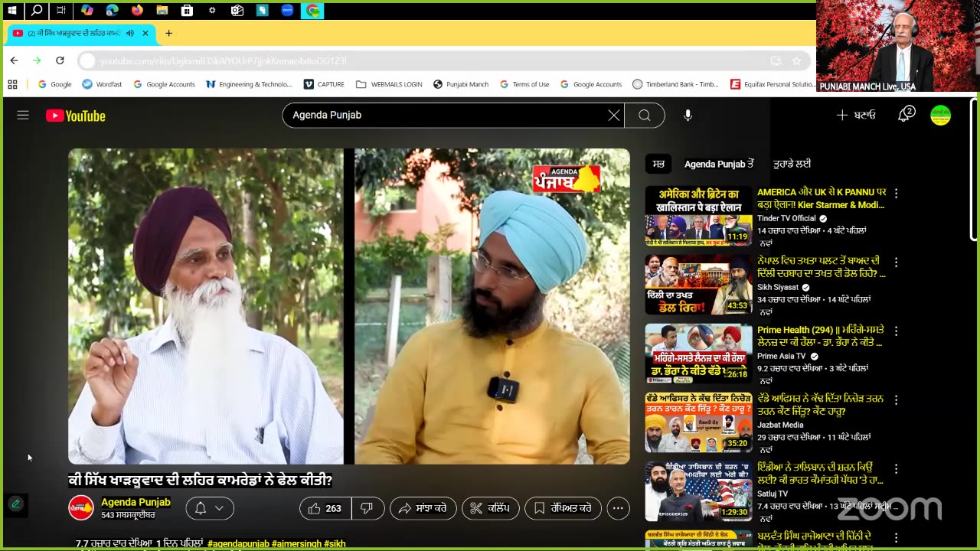Open Windows taskbar search
Image resolution: width=980 pixels, height=551 pixels.
click(37, 11)
